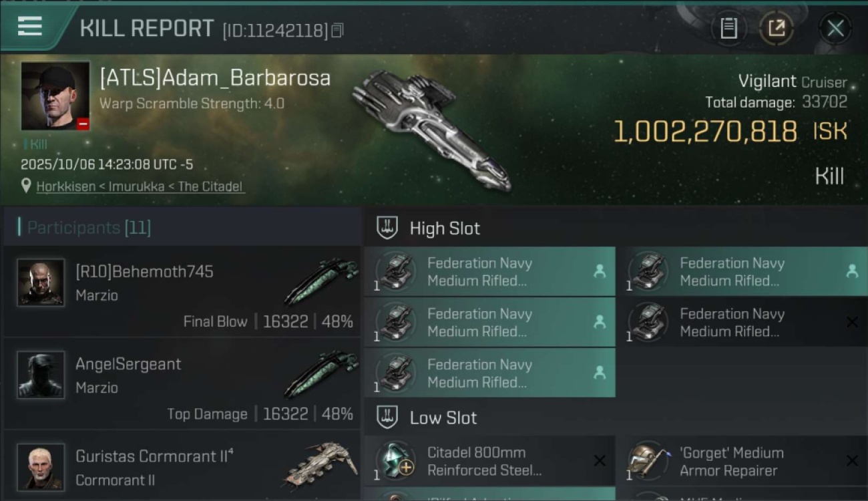Viewport: 868px width, 501px height.
Task: Select the Citadel 800mm Reinforced Steel plate icon
Action: tap(395, 461)
